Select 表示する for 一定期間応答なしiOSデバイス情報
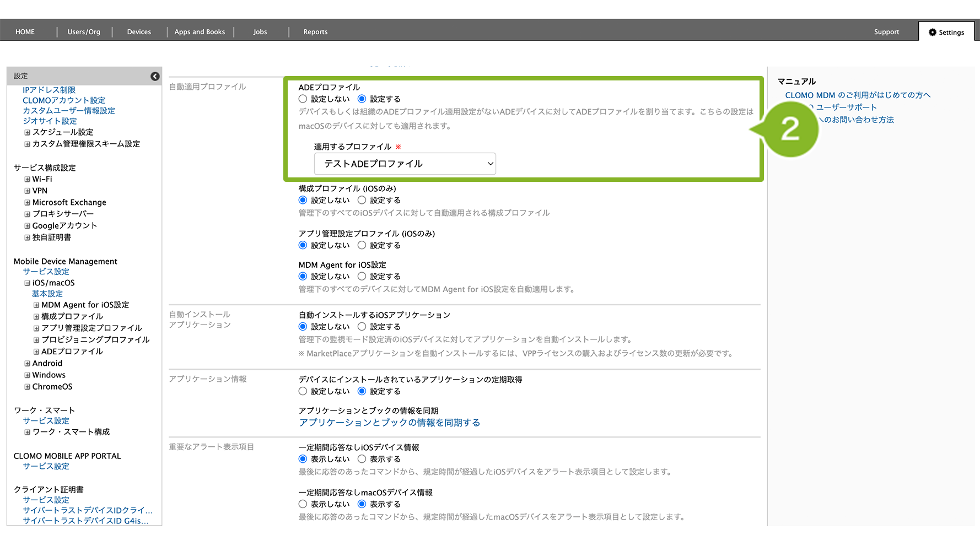The width and height of the screenshot is (980, 551). click(x=362, y=459)
